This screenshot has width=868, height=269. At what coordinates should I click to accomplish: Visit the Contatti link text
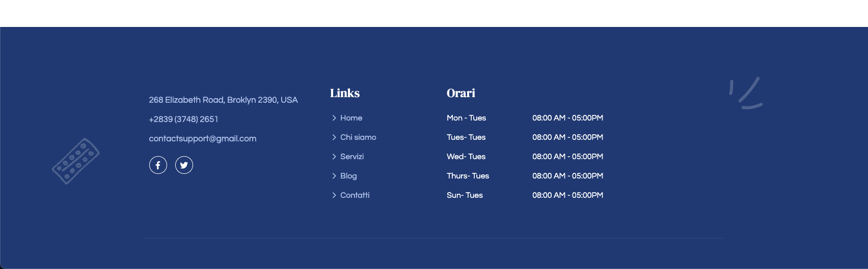pos(355,195)
